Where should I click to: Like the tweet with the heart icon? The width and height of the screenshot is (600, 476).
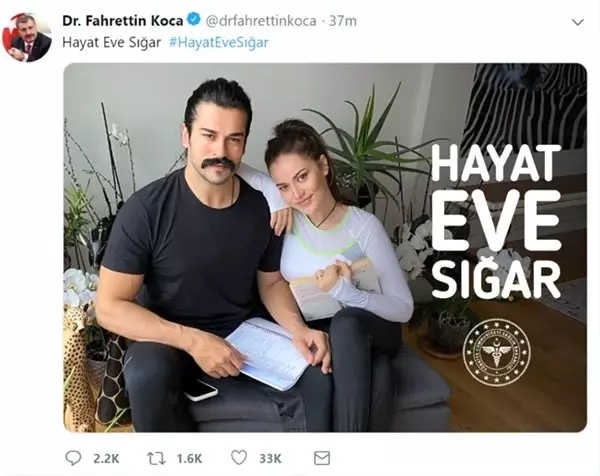coord(239,458)
